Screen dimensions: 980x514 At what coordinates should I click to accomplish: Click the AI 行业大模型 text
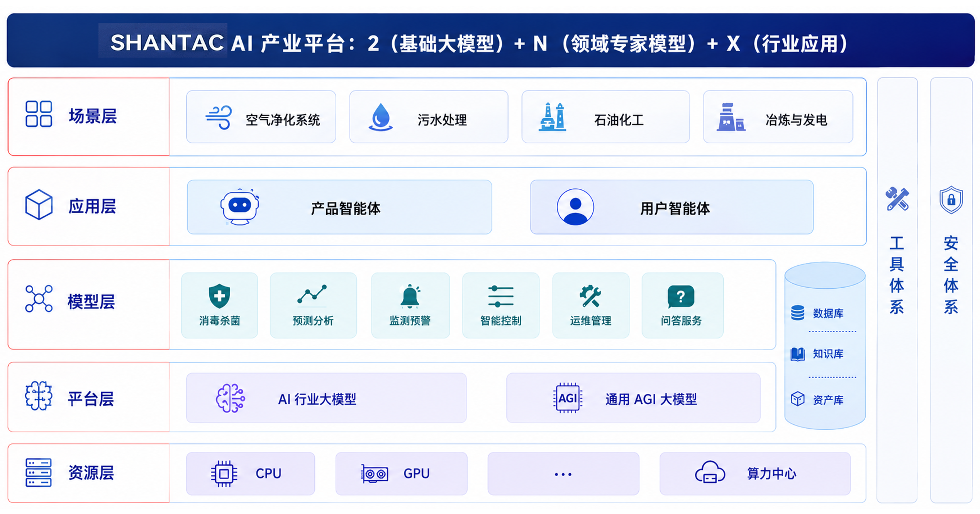(x=317, y=399)
